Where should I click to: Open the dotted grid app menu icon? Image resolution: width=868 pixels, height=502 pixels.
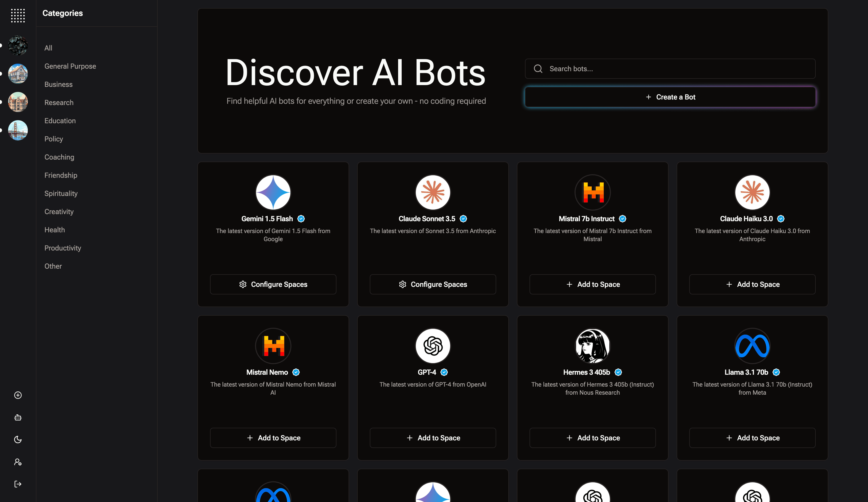pyautogui.click(x=18, y=16)
